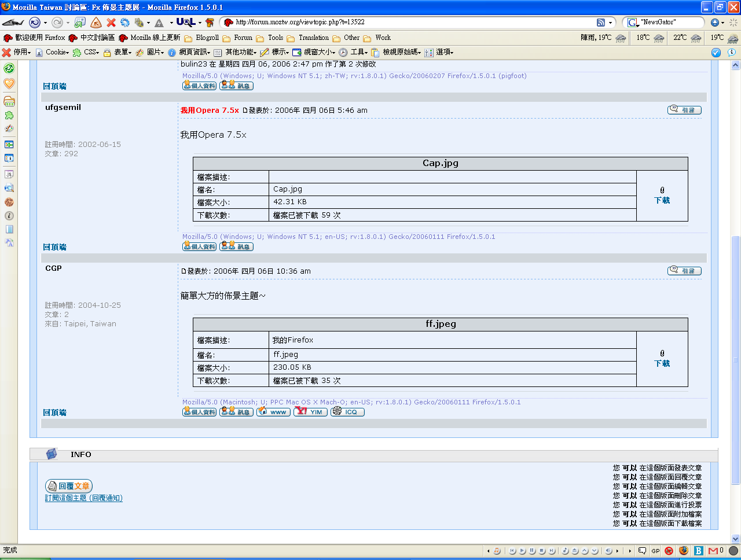
Task: Click the cookie icon in left sidebar
Action: point(9,202)
